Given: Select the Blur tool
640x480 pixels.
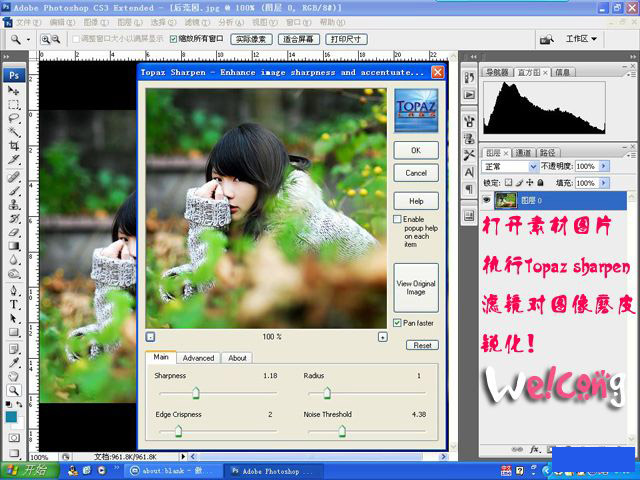Looking at the screenshot, I should (x=13, y=260).
